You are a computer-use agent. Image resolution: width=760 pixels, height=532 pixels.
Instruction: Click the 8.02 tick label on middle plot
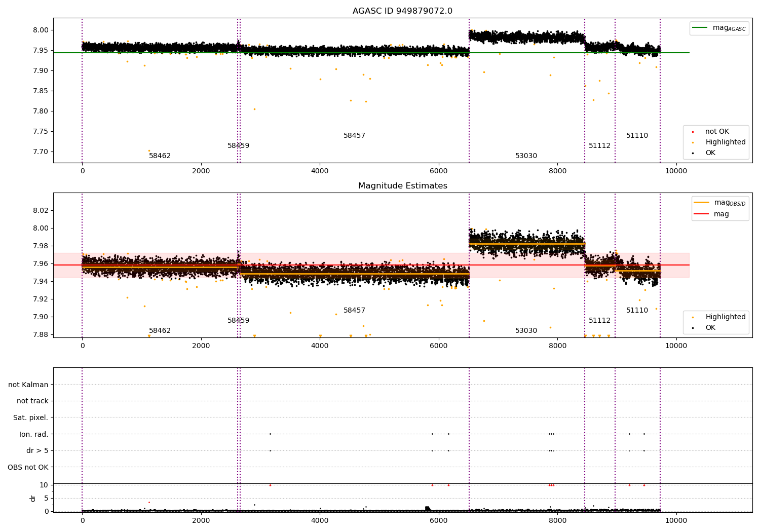pyautogui.click(x=41, y=210)
